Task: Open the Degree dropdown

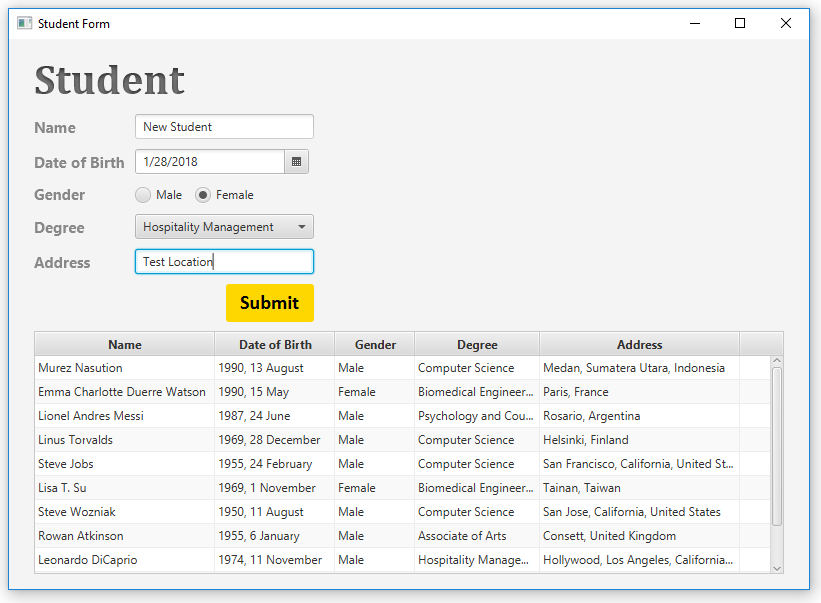Action: click(224, 227)
